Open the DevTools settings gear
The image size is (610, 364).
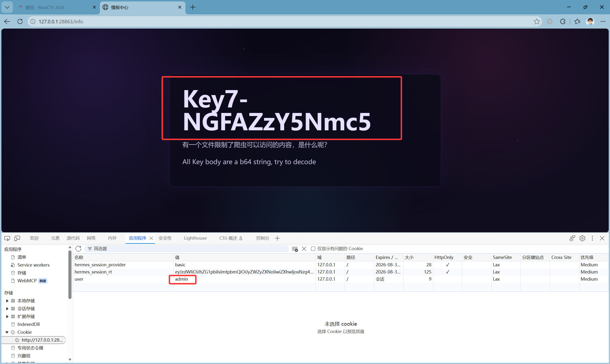(x=582, y=238)
